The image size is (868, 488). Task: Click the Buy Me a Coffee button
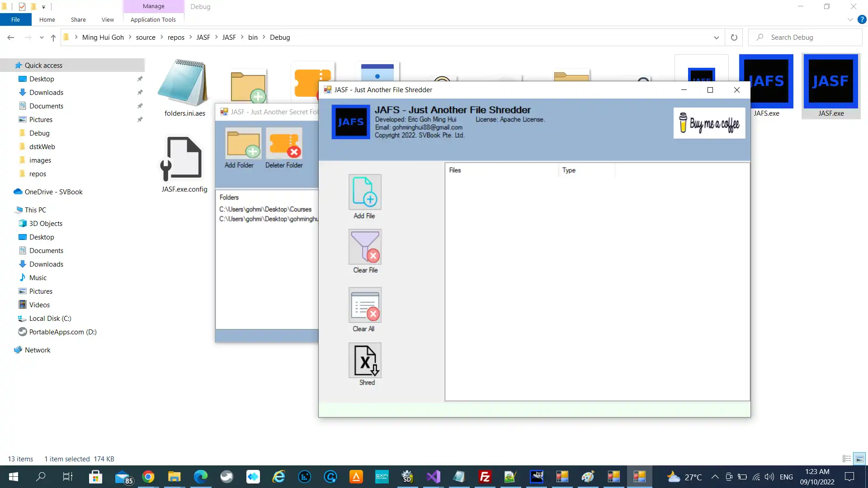pyautogui.click(x=710, y=123)
